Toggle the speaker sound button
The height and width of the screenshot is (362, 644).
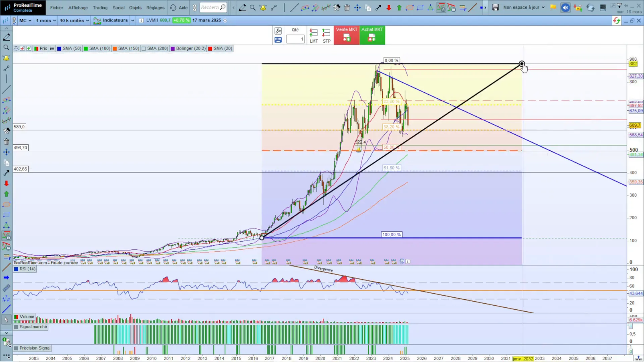[x=566, y=7]
